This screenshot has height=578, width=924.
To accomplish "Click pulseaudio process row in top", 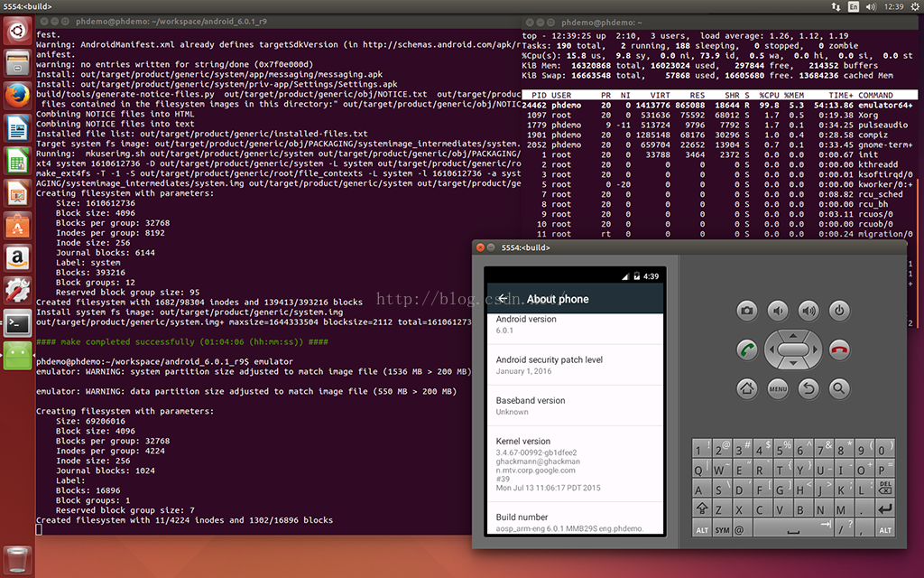I will (719, 125).
